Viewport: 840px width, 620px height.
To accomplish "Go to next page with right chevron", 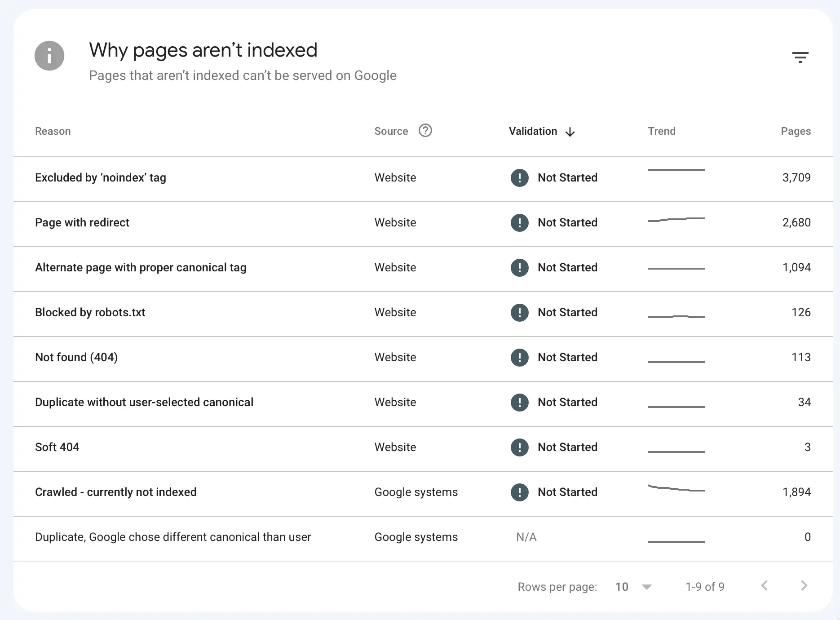I will tap(804, 585).
